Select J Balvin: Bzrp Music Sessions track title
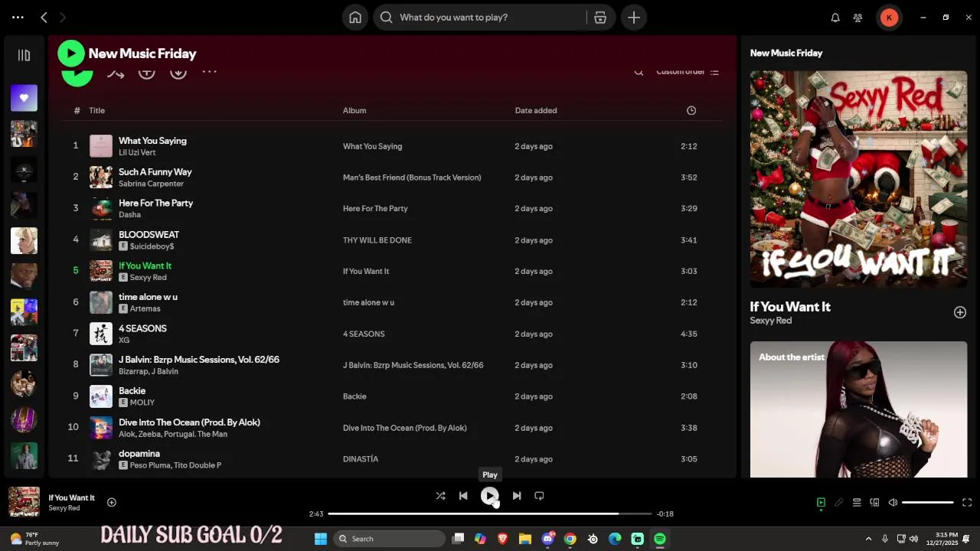The image size is (980, 551). coord(199,360)
